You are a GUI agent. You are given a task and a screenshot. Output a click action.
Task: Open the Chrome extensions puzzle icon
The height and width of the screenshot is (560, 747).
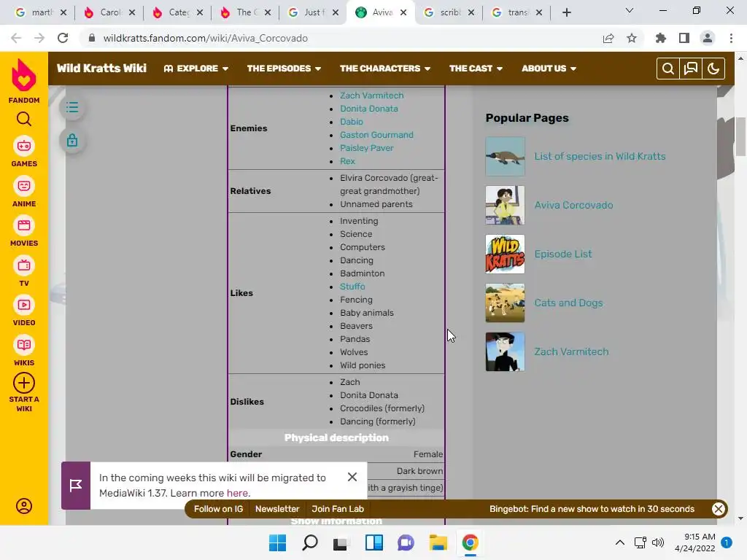(x=661, y=38)
